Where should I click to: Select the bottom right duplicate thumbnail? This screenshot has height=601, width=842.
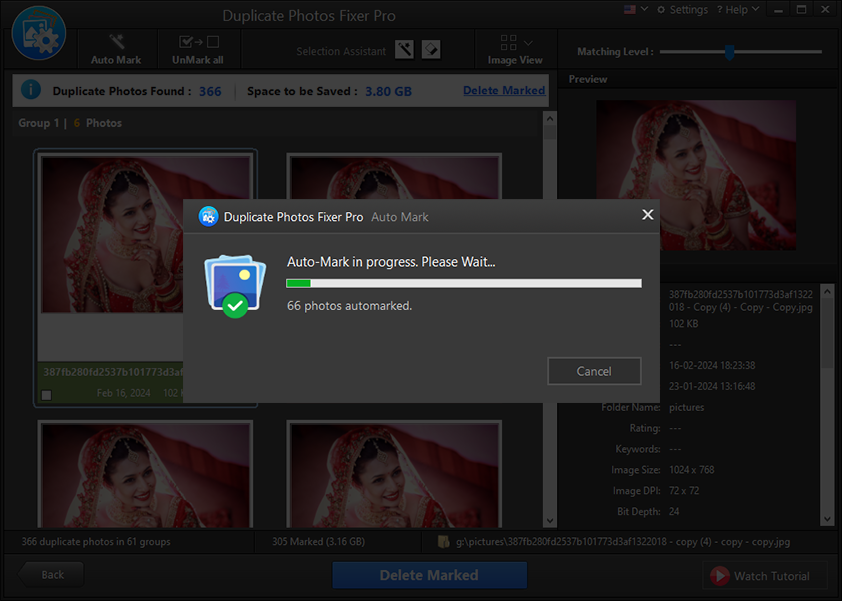(395, 474)
